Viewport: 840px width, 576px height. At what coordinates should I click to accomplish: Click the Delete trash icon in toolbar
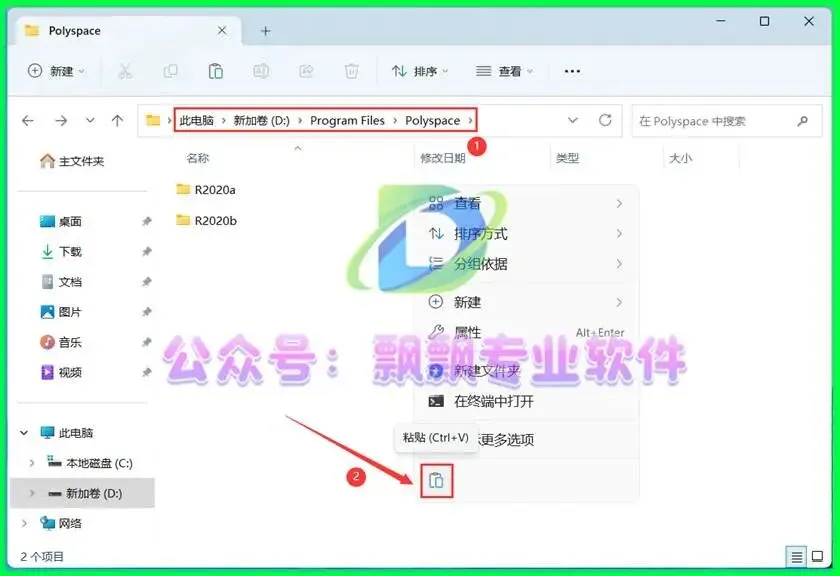coord(351,71)
